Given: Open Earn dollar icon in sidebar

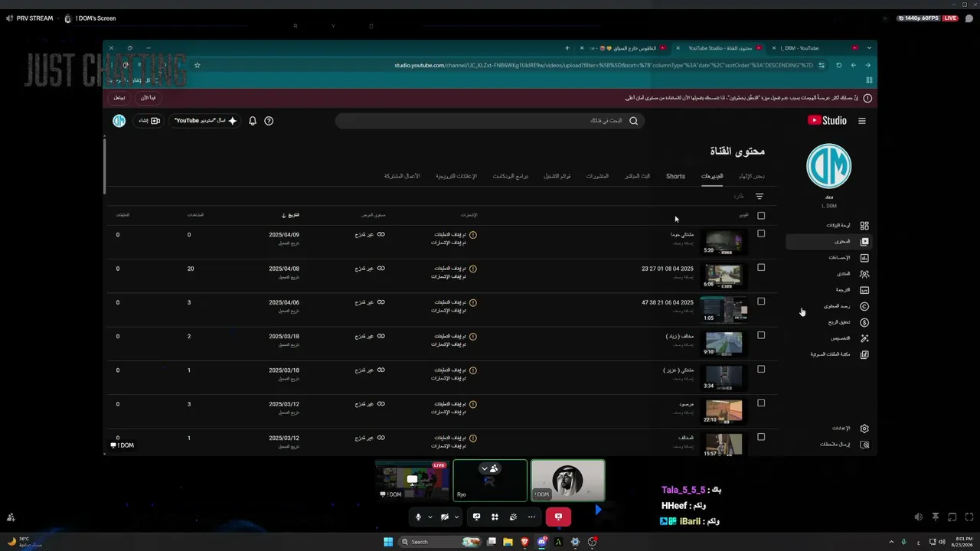Looking at the screenshot, I should (864, 322).
